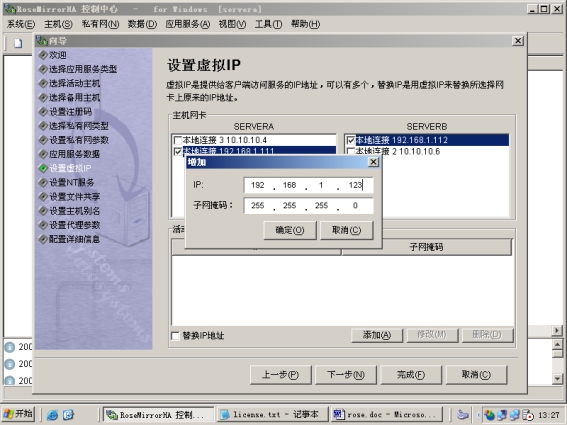Uncheck 本地连接 192.168.1.111 on SERVERA

[178, 151]
